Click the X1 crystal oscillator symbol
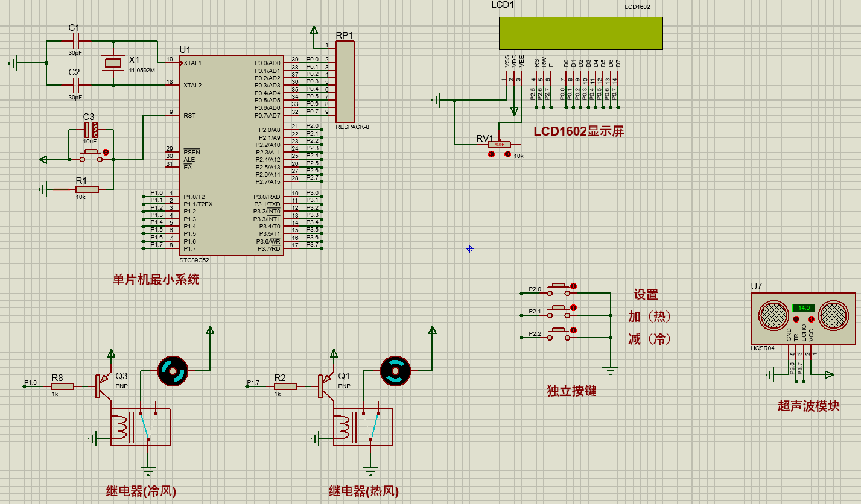This screenshot has width=861, height=504. 113,63
